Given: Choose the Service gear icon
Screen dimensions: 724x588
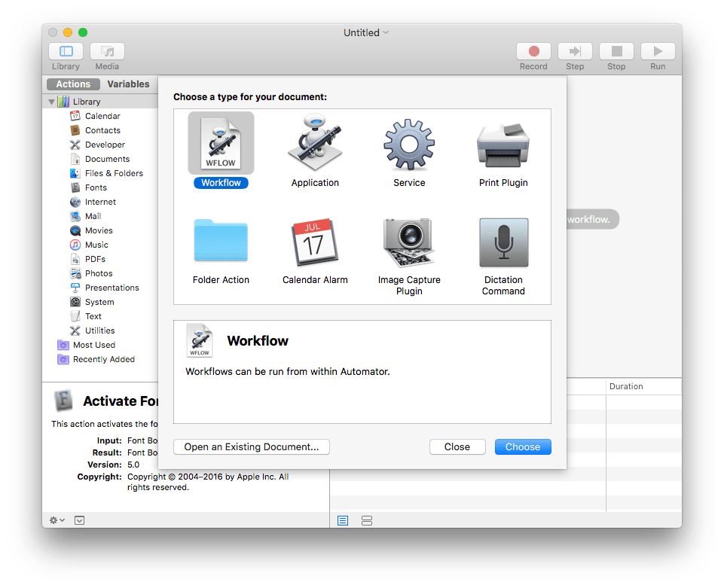Looking at the screenshot, I should pos(409,145).
